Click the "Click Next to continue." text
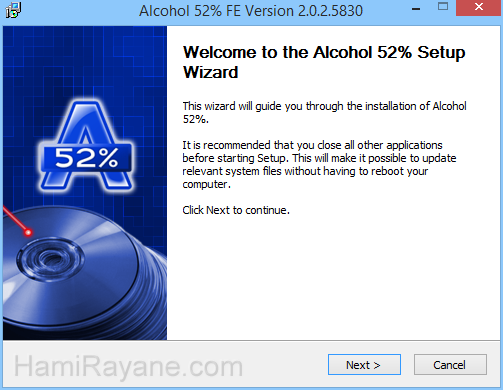The image size is (503, 390). [236, 210]
